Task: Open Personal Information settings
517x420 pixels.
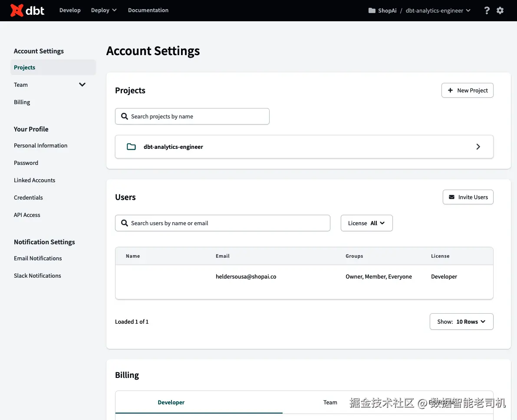Action: point(40,145)
